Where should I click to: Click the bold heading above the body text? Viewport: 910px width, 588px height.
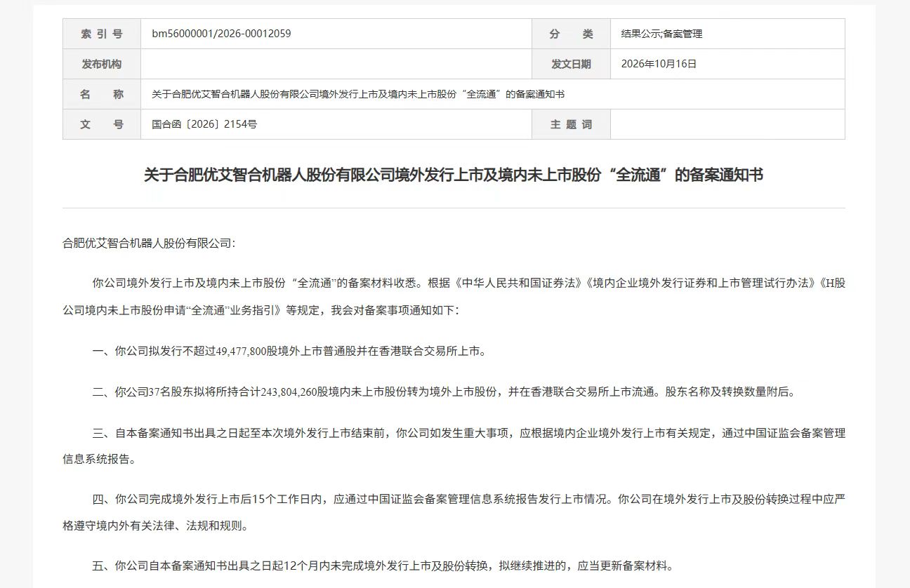pyautogui.click(x=454, y=175)
